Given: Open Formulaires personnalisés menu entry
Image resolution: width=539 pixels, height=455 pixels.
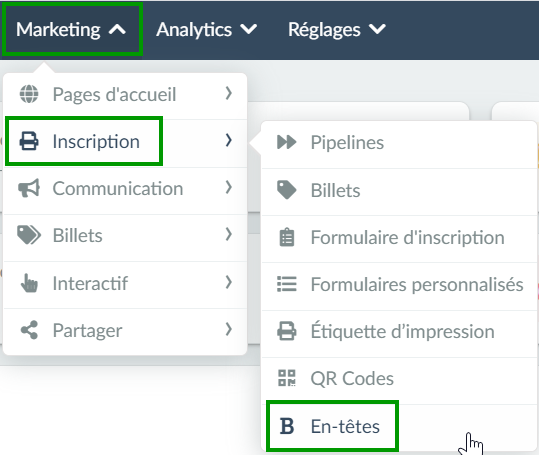Looking at the screenshot, I should point(399,285).
